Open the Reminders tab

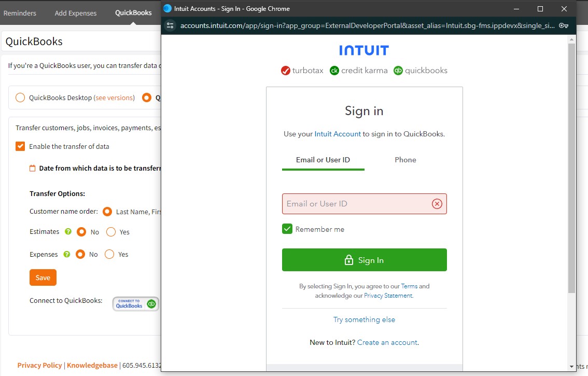point(20,13)
